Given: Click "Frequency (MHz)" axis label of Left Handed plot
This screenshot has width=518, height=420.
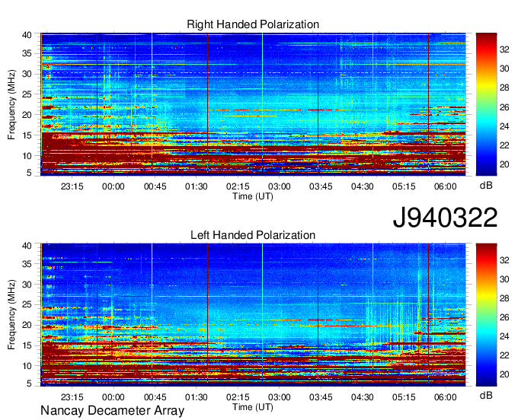Looking at the screenshot, I should (11, 315).
